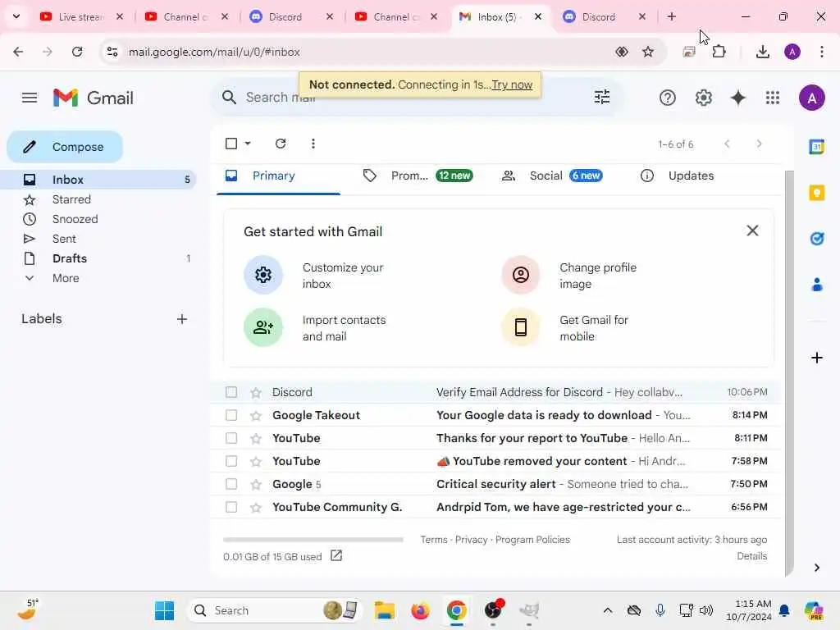Dismiss the Get started with Gmail card
The height and width of the screenshot is (630, 840).
click(752, 231)
